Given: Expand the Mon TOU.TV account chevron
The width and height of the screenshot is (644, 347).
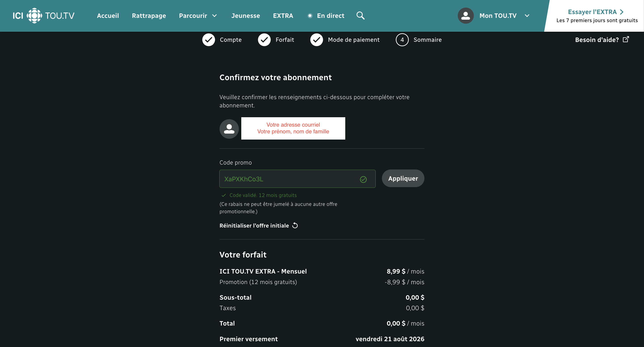Looking at the screenshot, I should [527, 16].
